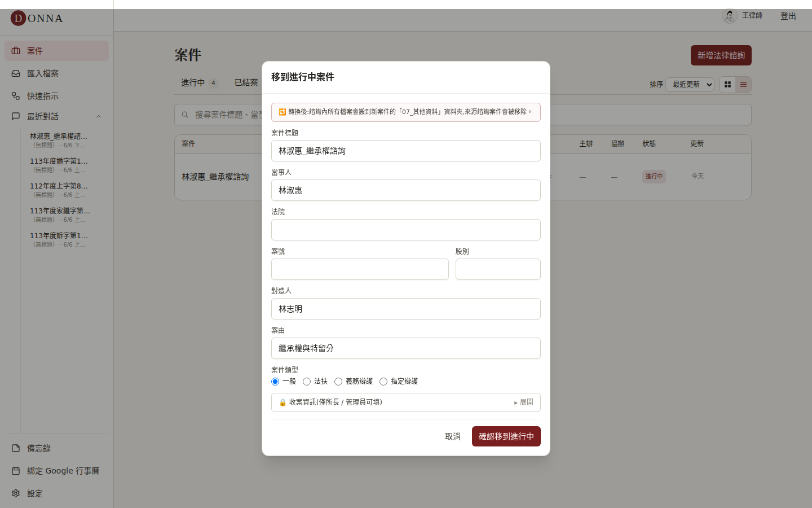This screenshot has width=812, height=508.
Task: Select the 義務辯護 case type radio
Action: click(x=338, y=382)
